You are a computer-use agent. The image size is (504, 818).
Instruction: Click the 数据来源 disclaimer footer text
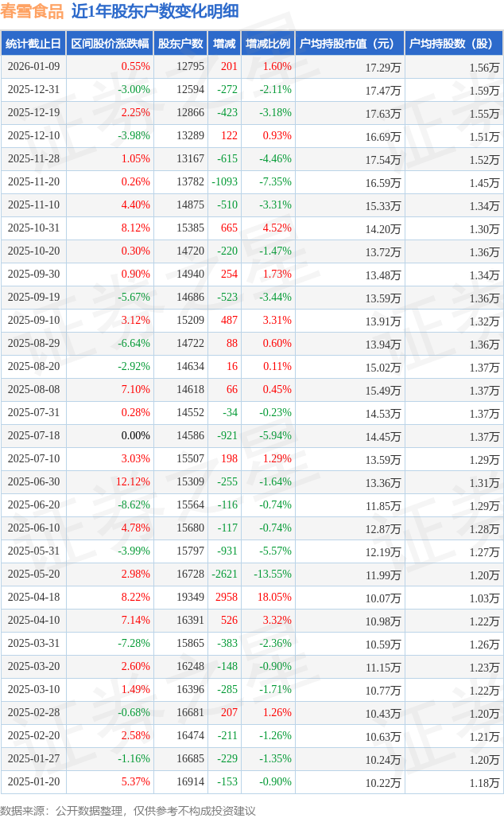tap(128, 810)
